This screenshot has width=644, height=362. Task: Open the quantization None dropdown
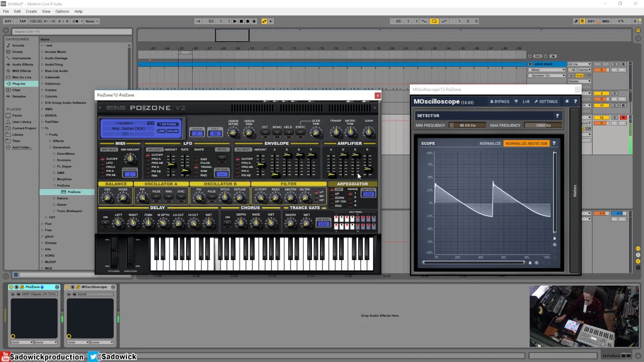point(92,21)
